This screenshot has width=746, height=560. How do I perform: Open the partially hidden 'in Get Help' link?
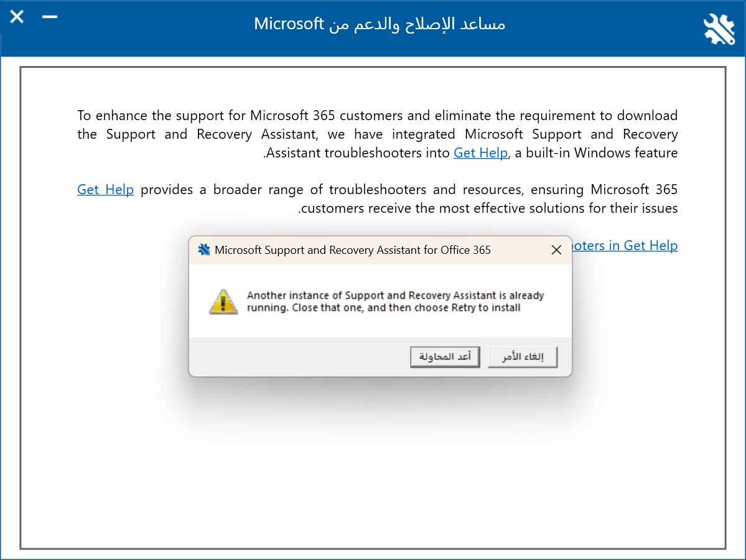coord(625,246)
